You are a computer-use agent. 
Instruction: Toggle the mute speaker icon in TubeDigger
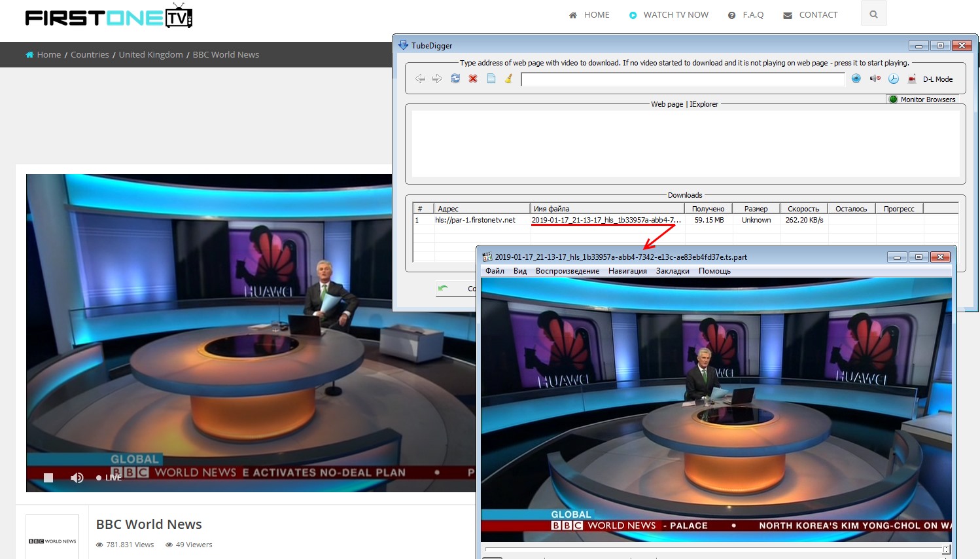tap(875, 79)
